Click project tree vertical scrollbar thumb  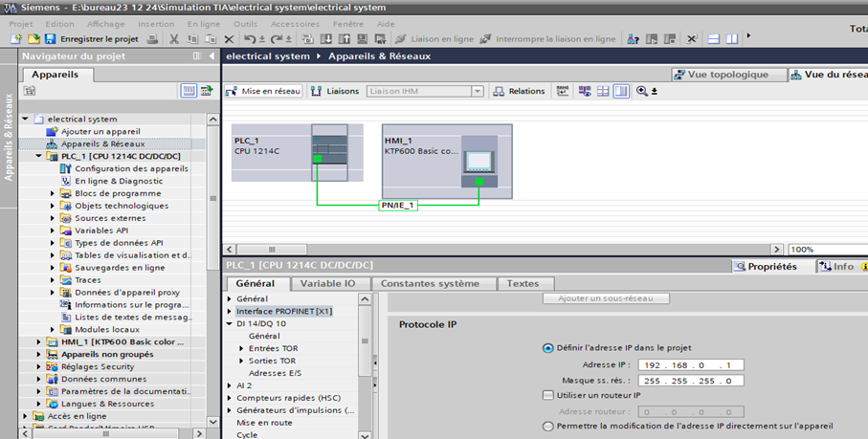pyautogui.click(x=212, y=198)
